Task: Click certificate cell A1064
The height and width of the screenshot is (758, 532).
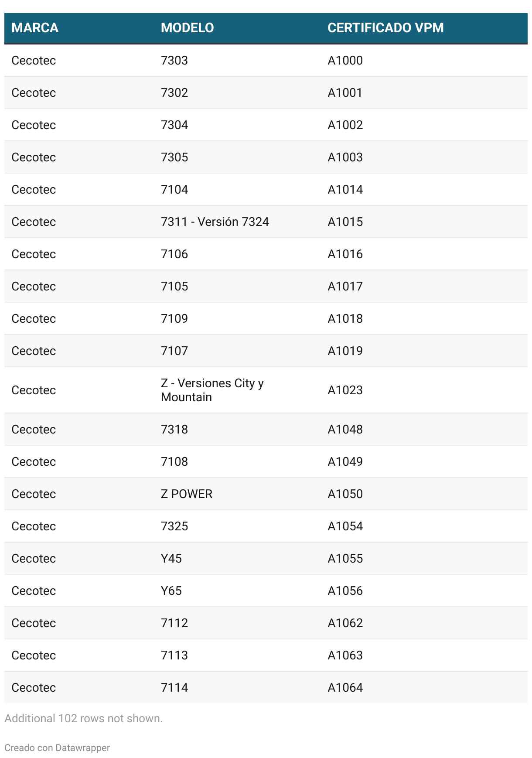Action: tap(345, 687)
